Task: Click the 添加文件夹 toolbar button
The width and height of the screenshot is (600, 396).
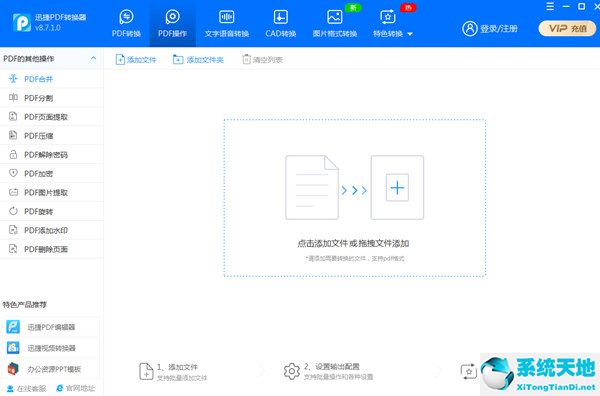Action: pos(198,60)
